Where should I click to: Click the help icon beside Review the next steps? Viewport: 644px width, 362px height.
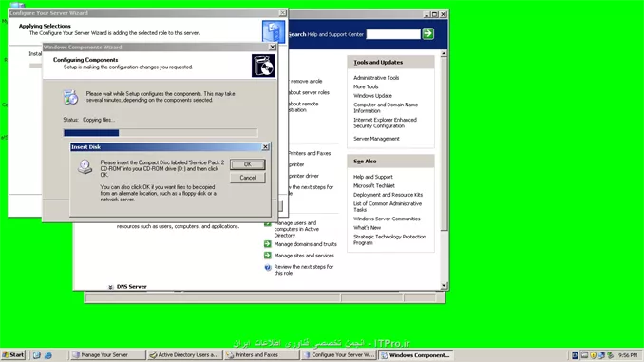268,268
